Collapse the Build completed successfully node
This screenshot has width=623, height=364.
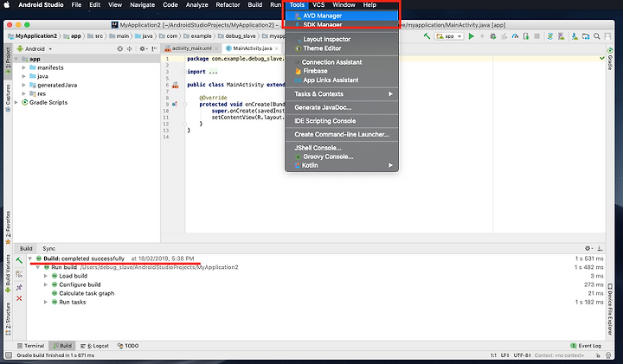[30, 259]
